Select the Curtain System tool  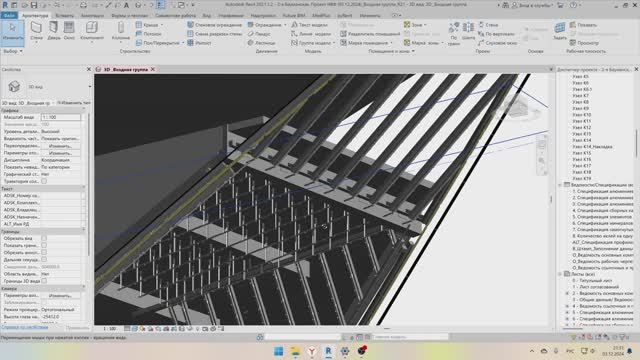[214, 25]
